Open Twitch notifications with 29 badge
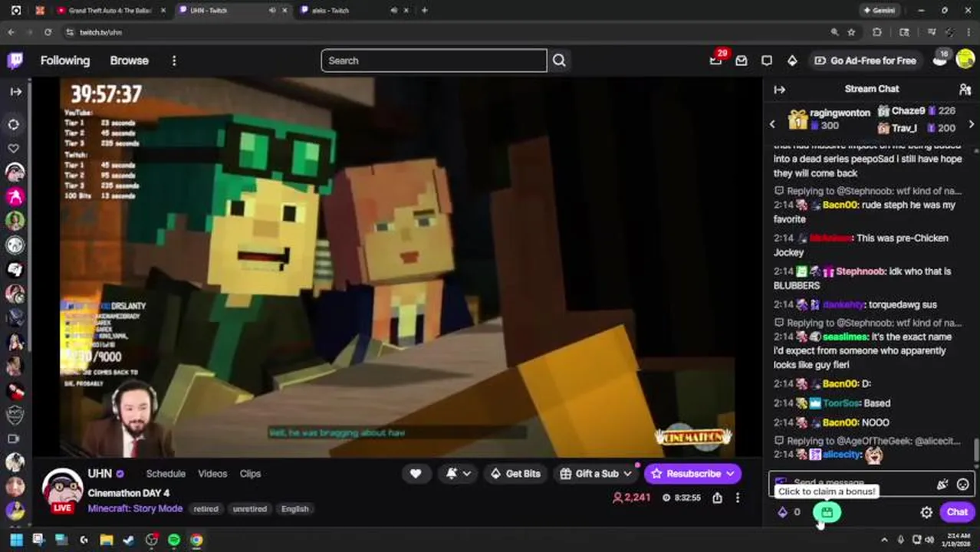The width and height of the screenshot is (980, 552). [716, 60]
